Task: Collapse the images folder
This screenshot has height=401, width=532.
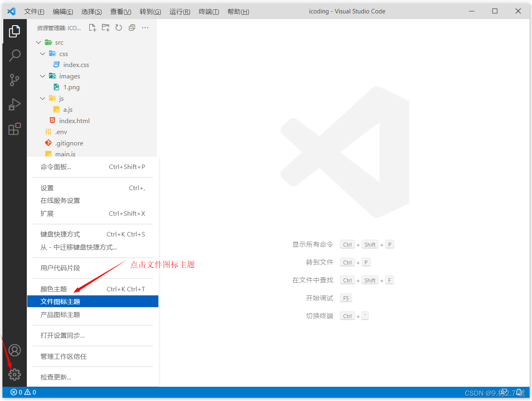Action: 43,76
